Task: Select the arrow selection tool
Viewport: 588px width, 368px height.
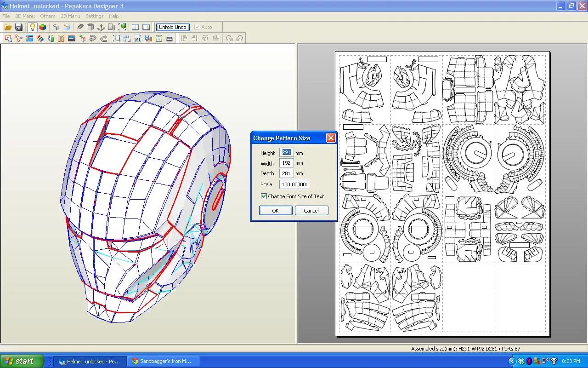Action: (8, 38)
